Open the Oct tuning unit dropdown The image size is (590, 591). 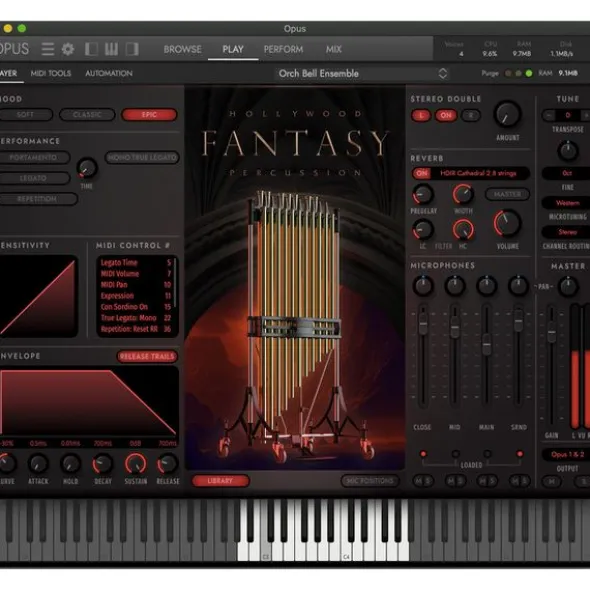tap(567, 173)
